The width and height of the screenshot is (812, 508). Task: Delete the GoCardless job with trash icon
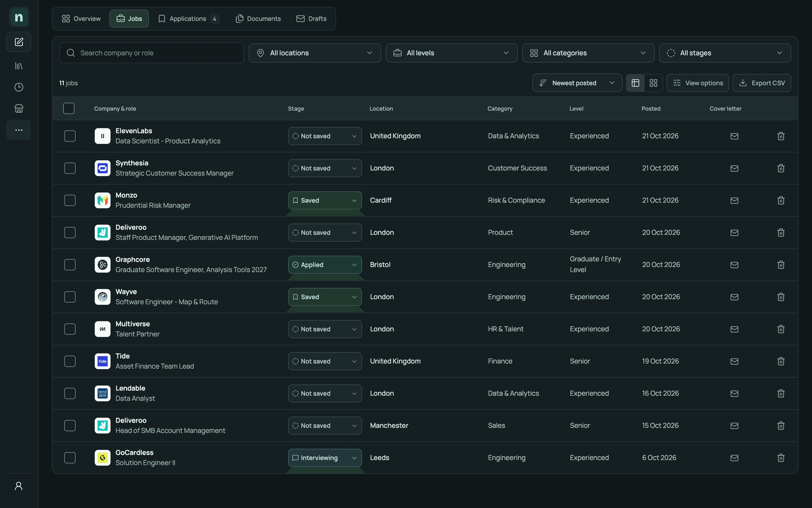click(781, 458)
